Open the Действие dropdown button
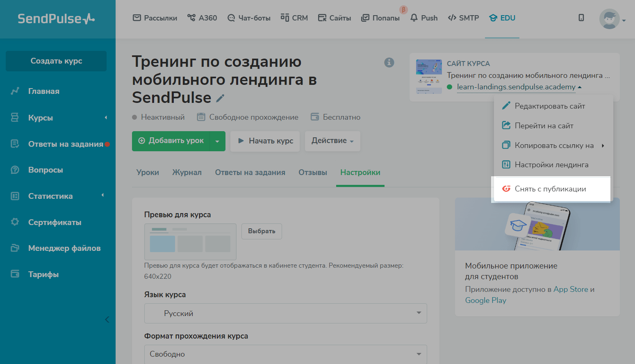The width and height of the screenshot is (635, 364). [332, 141]
